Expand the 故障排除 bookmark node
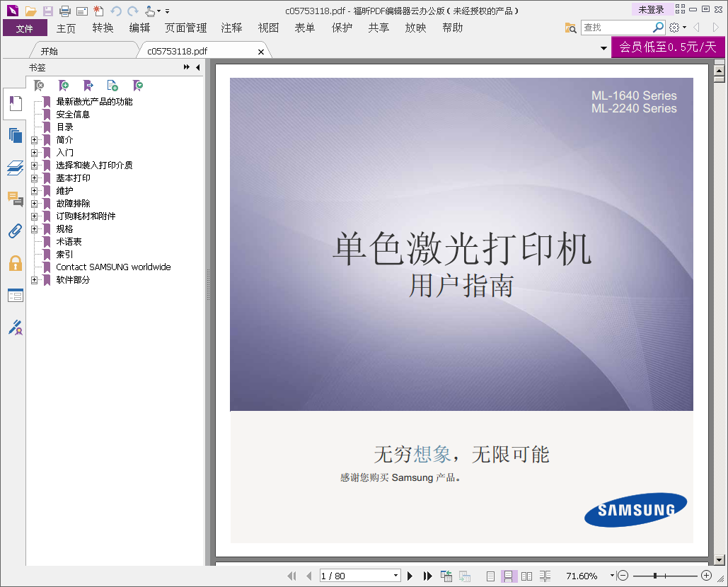Image resolution: width=728 pixels, height=587 pixels. pos(35,204)
